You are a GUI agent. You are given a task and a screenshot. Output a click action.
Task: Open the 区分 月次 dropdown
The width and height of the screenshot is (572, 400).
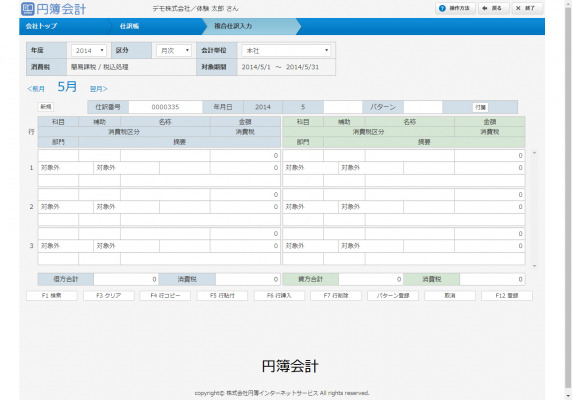click(174, 50)
